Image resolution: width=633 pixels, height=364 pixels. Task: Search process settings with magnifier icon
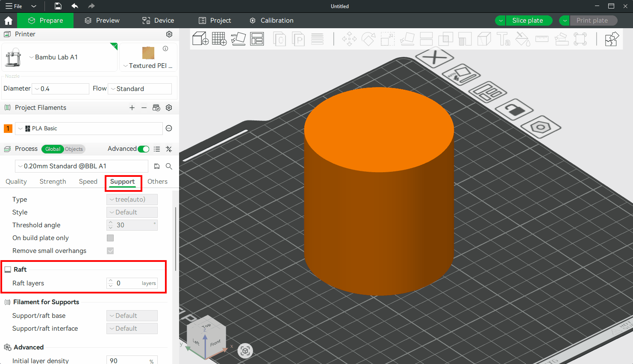point(169,166)
